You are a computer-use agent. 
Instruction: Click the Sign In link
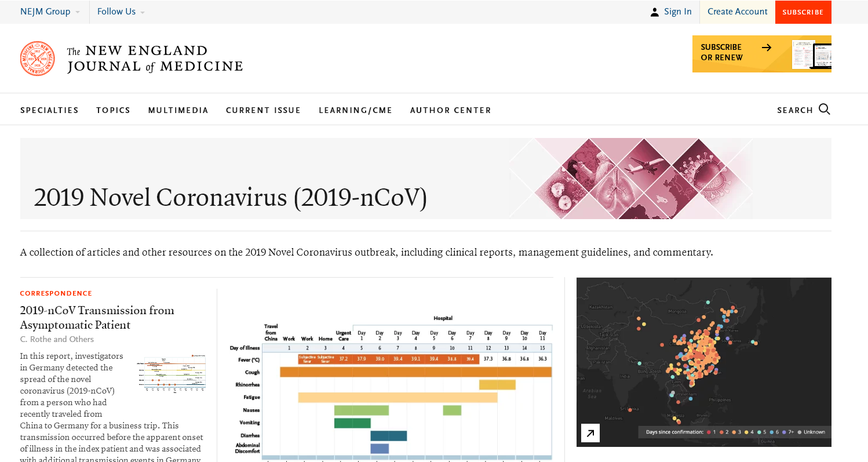(678, 12)
